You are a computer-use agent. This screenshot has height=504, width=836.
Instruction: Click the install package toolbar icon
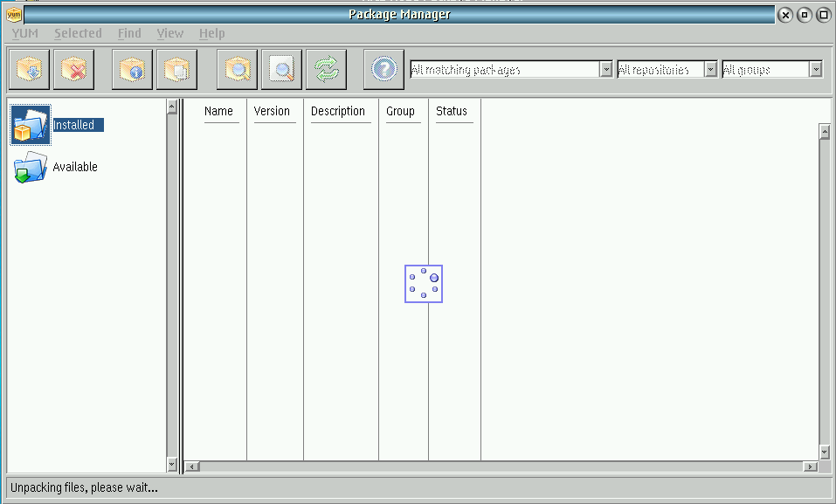(x=29, y=69)
